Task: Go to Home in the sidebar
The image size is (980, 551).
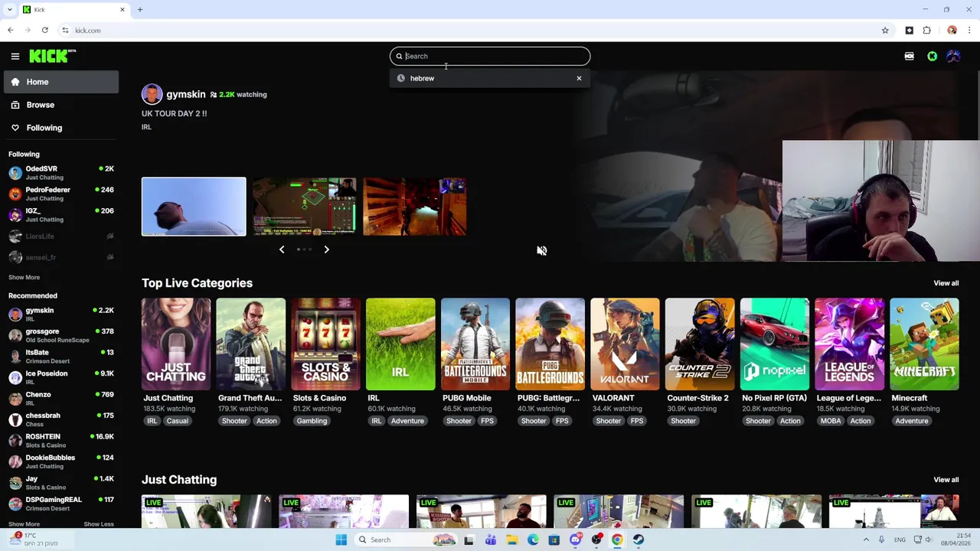Action: pyautogui.click(x=61, y=82)
